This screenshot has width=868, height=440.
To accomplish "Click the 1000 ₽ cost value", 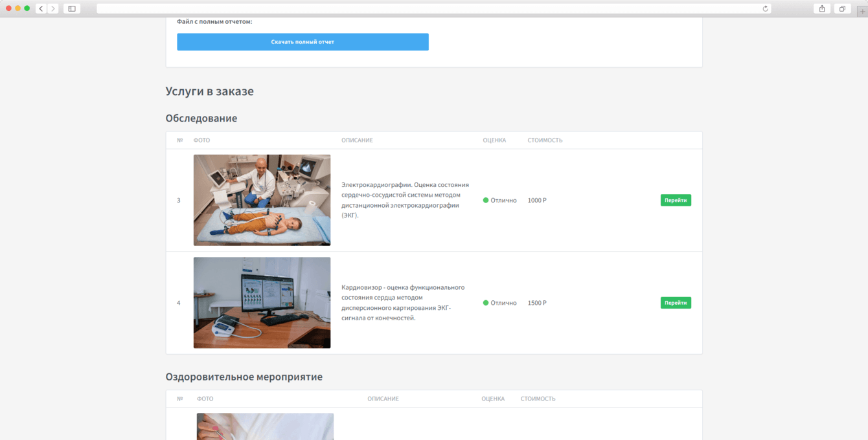I will (537, 201).
